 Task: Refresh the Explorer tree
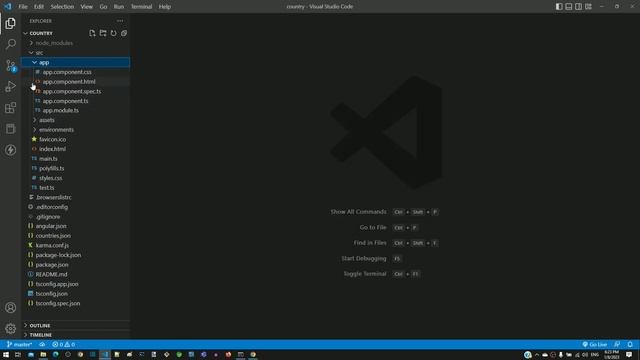[113, 33]
